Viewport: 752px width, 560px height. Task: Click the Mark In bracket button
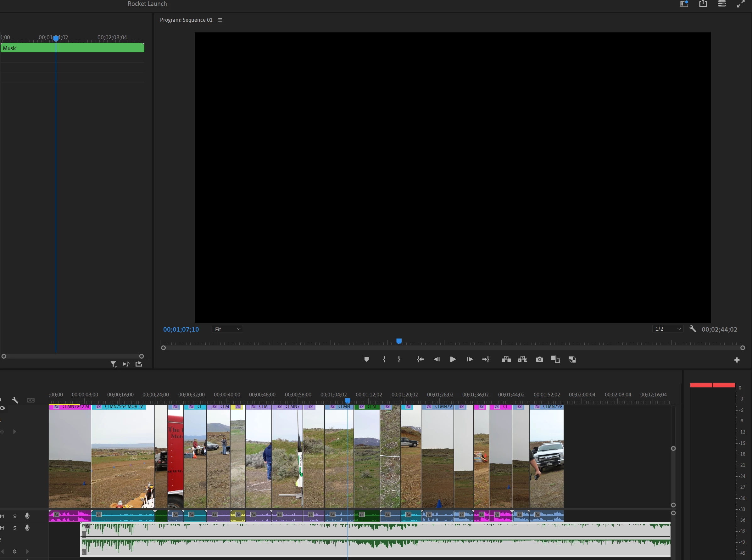pos(384,359)
